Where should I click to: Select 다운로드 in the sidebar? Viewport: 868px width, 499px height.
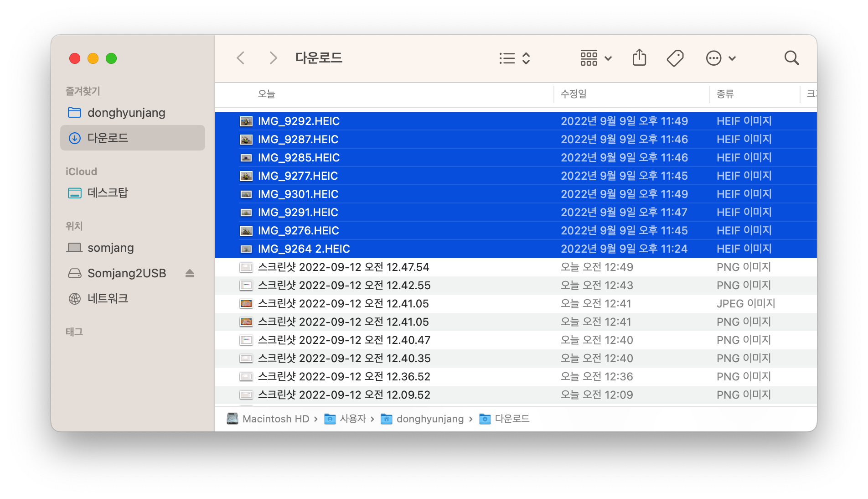(x=132, y=138)
